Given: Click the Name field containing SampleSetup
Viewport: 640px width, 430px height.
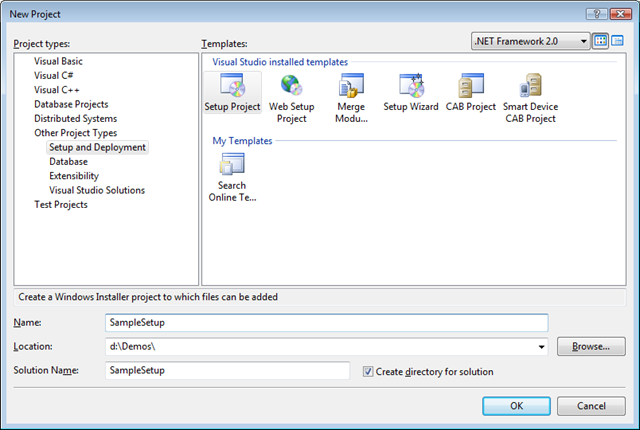Looking at the screenshot, I should click(x=327, y=323).
